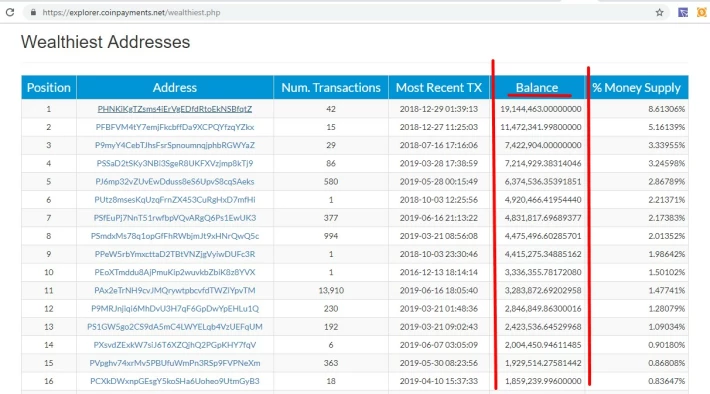Open address link beginning PJ6mp32vZUv
The width and height of the screenshot is (710, 394).
point(175,182)
